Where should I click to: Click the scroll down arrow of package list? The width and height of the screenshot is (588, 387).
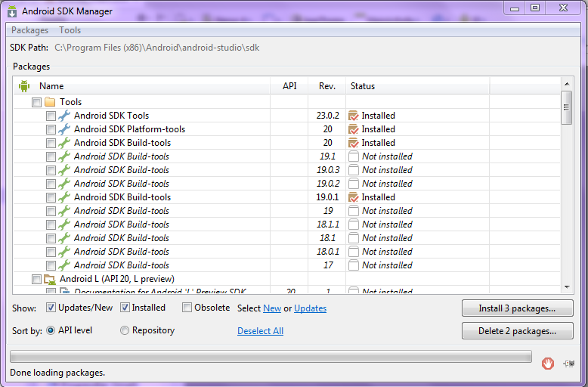tap(567, 287)
